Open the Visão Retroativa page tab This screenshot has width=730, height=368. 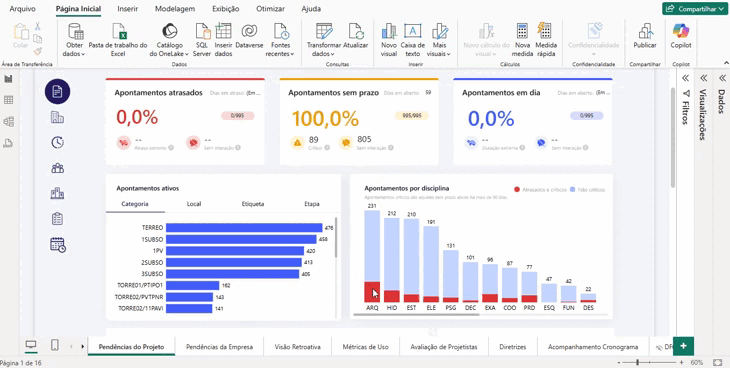pos(297,347)
